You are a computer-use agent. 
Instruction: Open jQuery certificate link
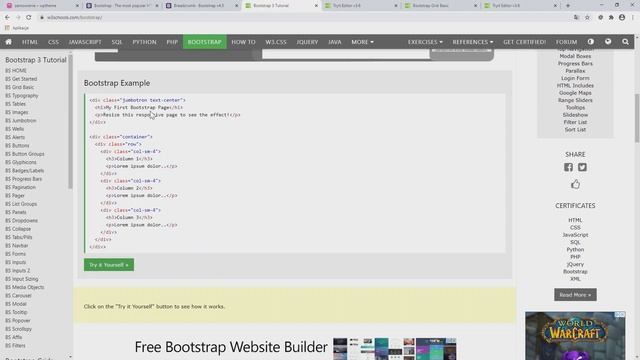(x=575, y=264)
